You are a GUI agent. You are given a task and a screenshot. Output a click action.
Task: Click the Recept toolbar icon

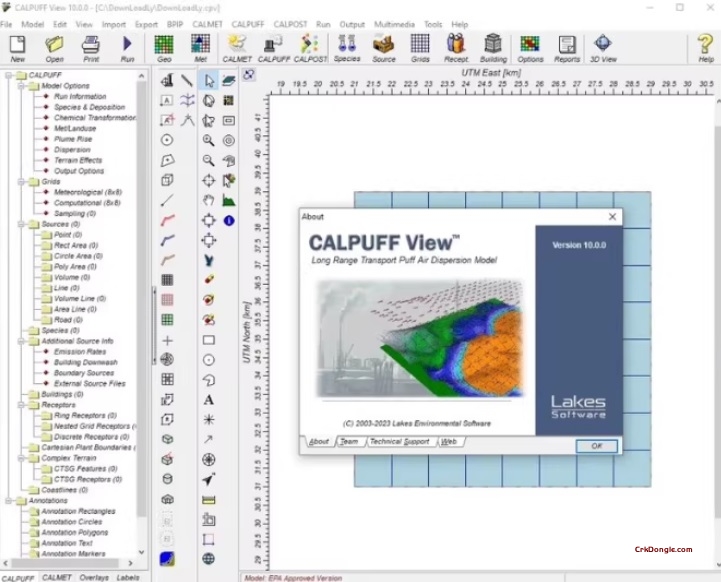coord(456,48)
